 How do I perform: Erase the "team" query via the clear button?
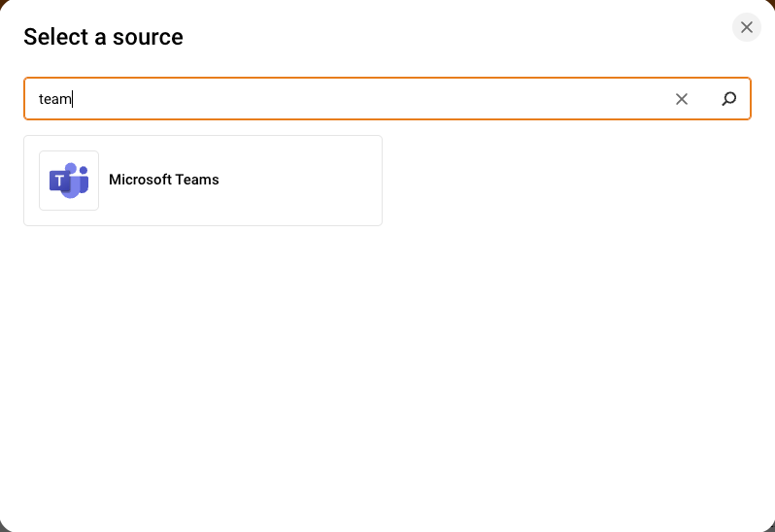(x=682, y=99)
